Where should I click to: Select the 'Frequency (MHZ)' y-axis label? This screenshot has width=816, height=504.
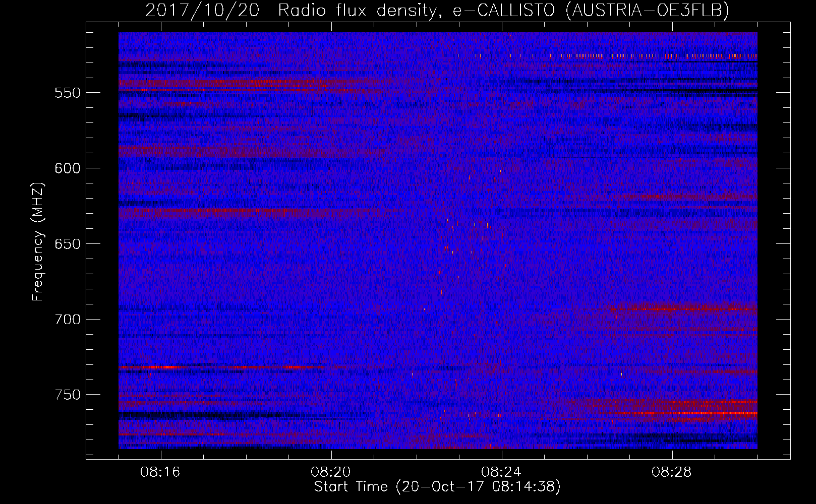point(38,241)
